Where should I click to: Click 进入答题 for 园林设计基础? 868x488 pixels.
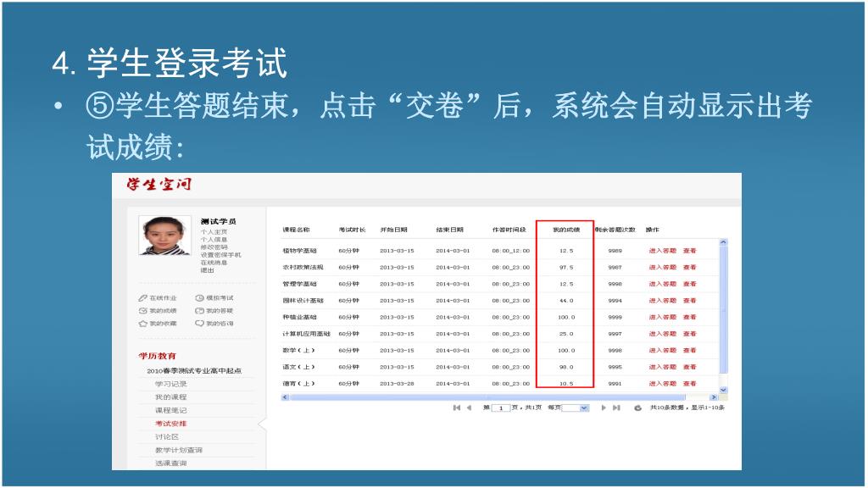pyautogui.click(x=663, y=301)
